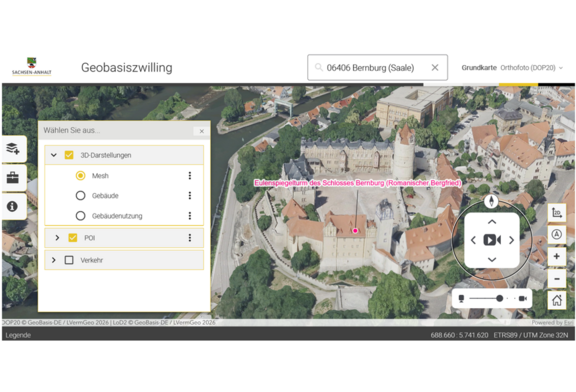Click the circled A auto-rotate button
Image resolution: width=576 pixels, height=392 pixels.
pyautogui.click(x=557, y=234)
